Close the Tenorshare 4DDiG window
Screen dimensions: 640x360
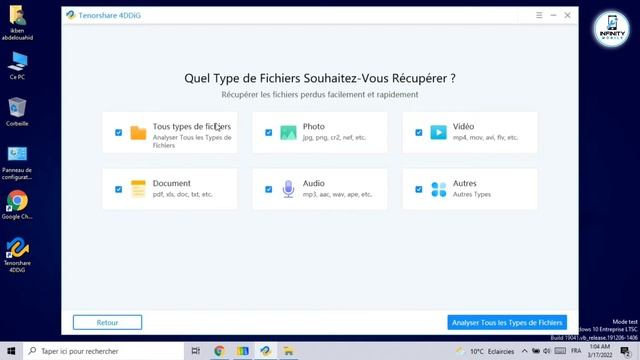(567, 15)
